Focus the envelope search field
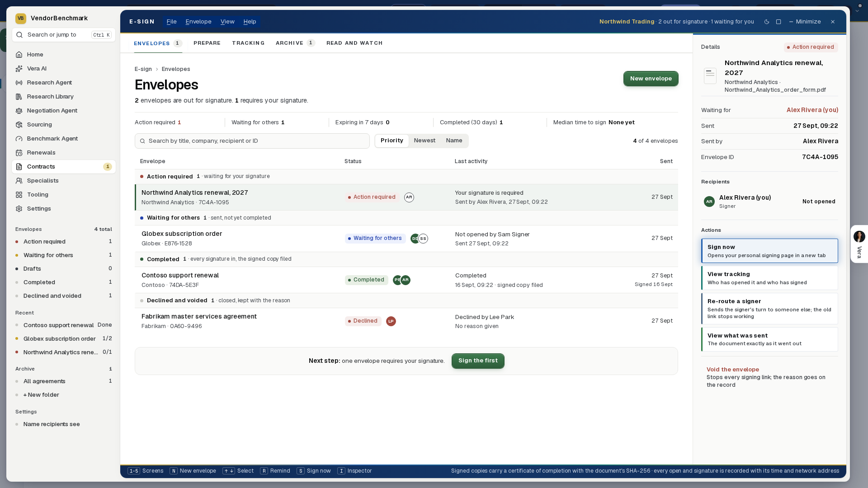The width and height of the screenshot is (868, 488). pyautogui.click(x=252, y=141)
